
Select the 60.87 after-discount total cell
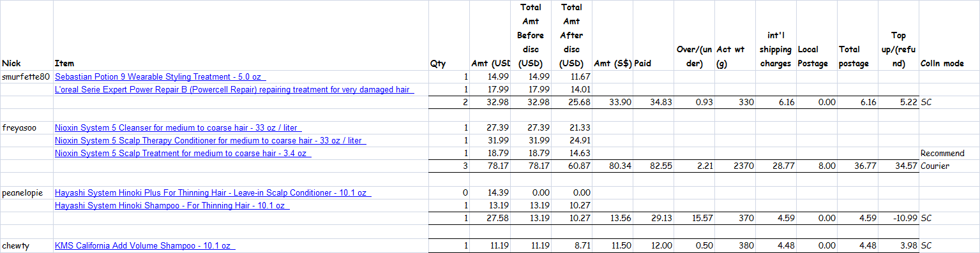[572, 166]
